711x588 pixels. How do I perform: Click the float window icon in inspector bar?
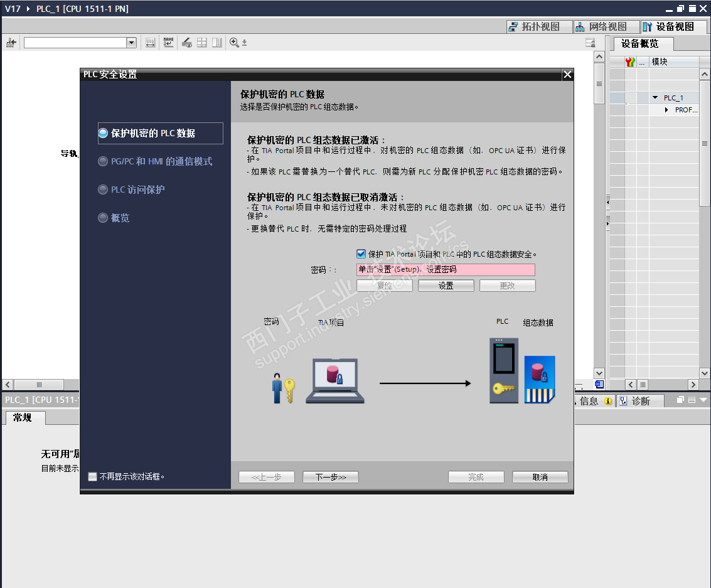coord(680,400)
